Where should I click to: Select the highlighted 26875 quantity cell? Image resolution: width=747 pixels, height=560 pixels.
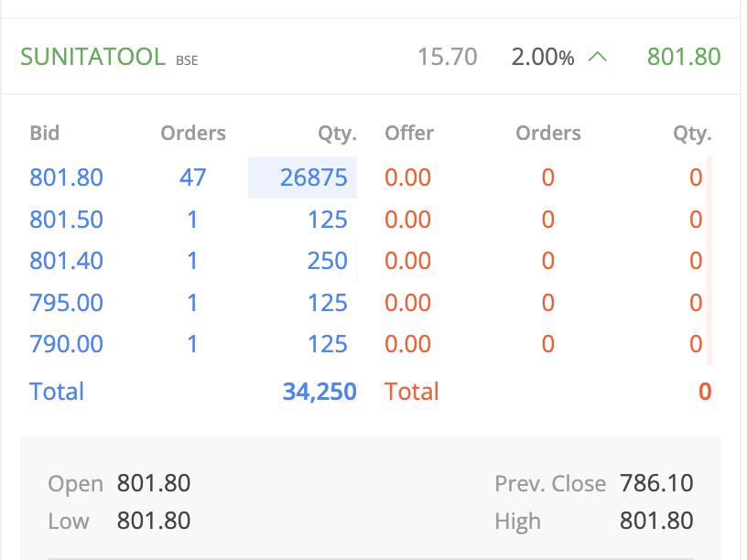[302, 178]
